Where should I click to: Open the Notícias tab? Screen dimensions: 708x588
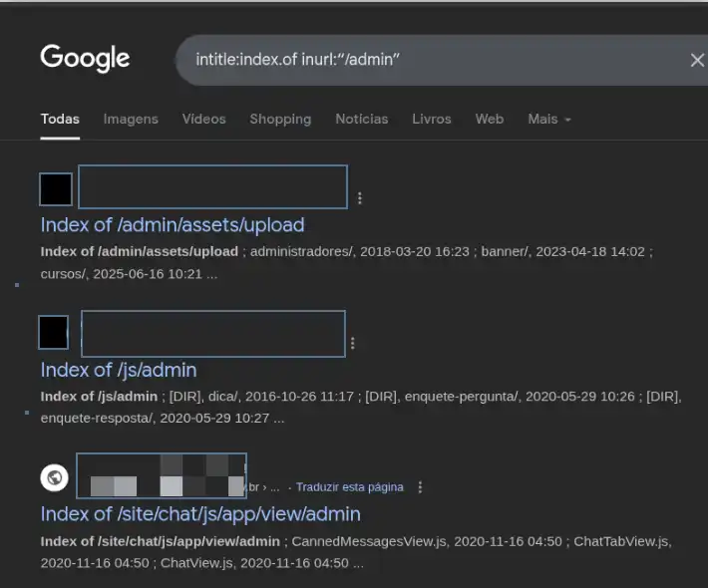point(362,120)
